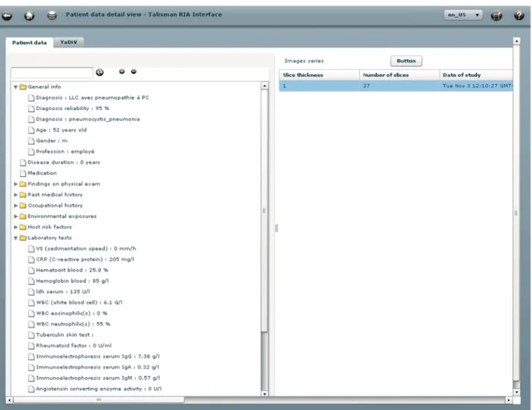The image size is (532, 410).
Task: Expand Findings on physical exam folder
Action: pyautogui.click(x=15, y=184)
